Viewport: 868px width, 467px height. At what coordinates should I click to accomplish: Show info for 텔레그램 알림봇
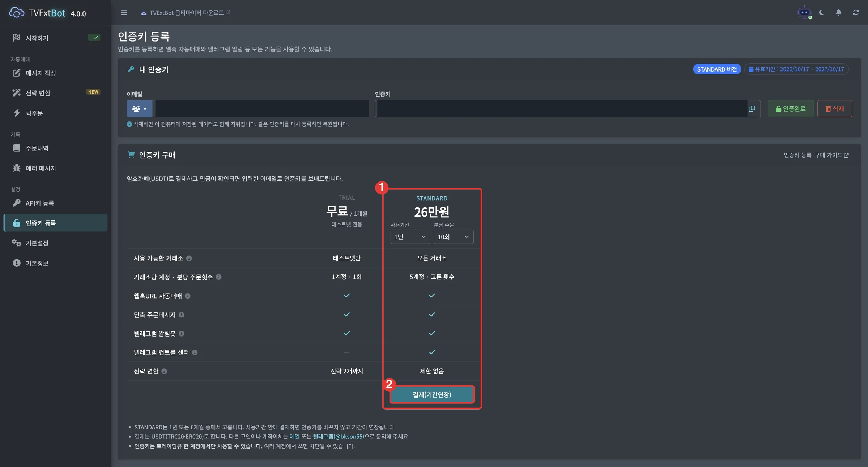181,333
